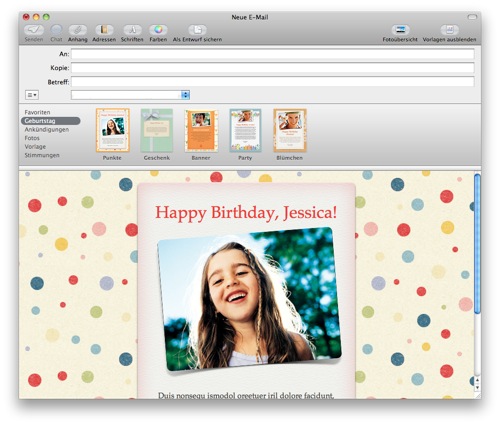Choose the Geschenk template thumbnail
The width and height of the screenshot is (500, 425).
pyautogui.click(x=157, y=130)
